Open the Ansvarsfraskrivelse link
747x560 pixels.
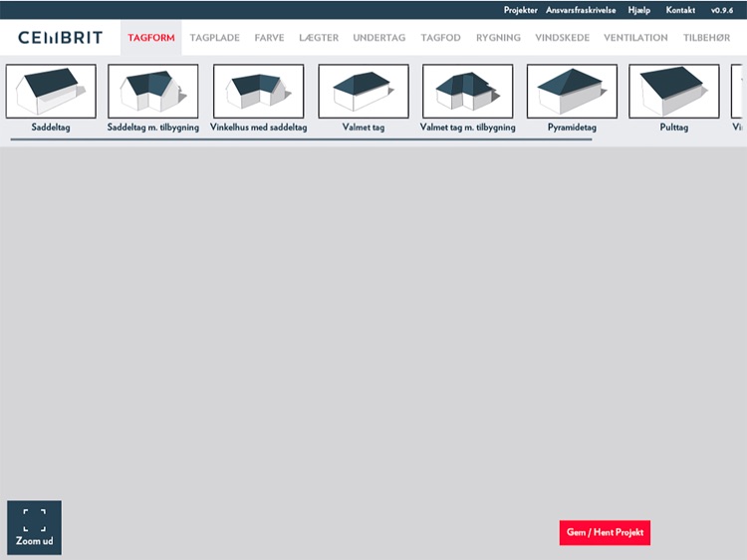tap(581, 10)
